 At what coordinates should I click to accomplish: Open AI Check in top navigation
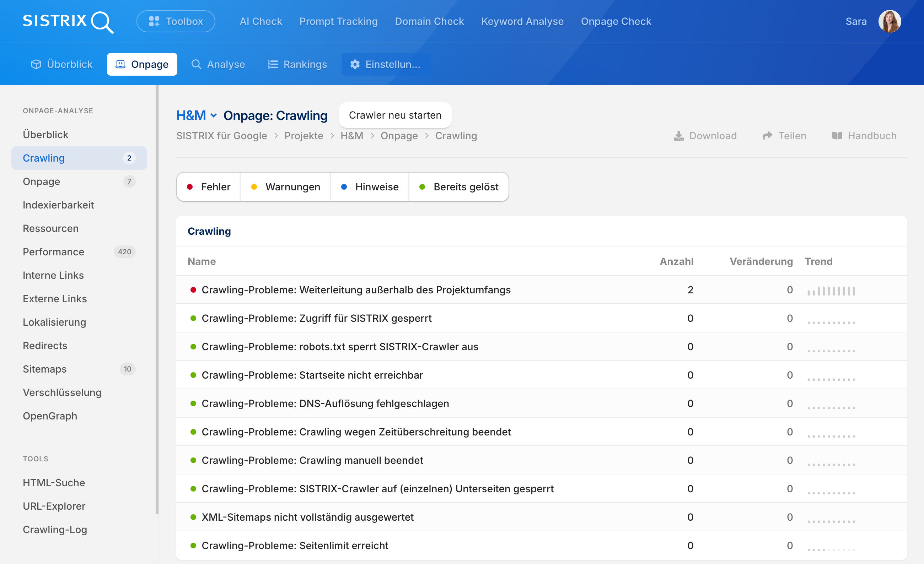(260, 21)
